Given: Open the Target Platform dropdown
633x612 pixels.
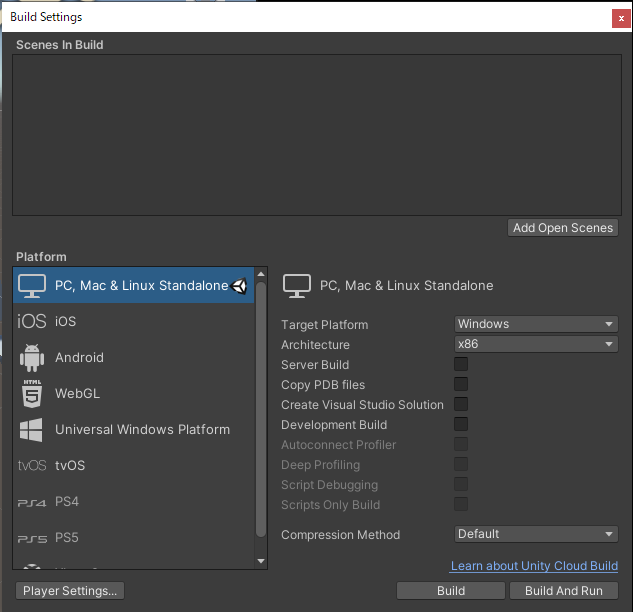Looking at the screenshot, I should point(536,324).
